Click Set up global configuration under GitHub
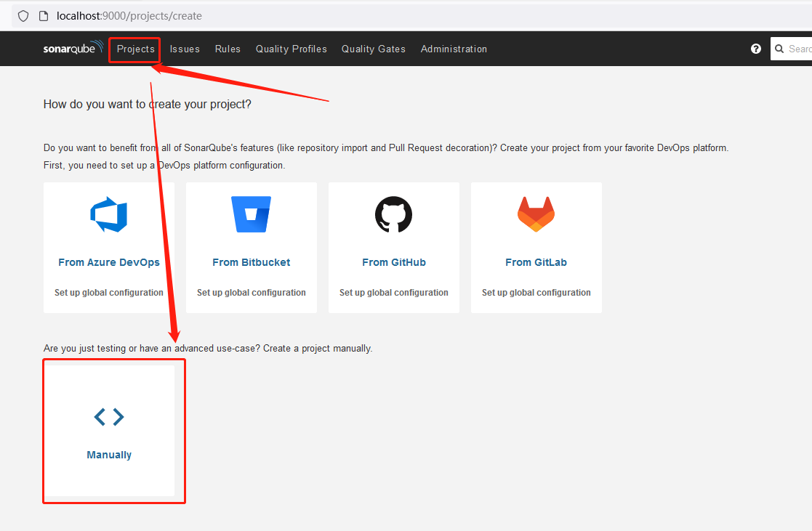Viewport: 812px width, 531px height. point(393,293)
